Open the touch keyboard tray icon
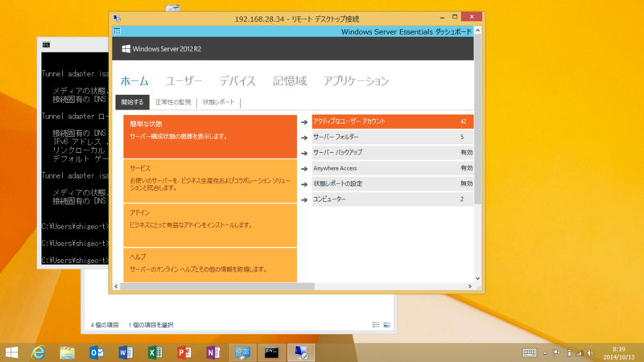The height and width of the screenshot is (362, 644). [530, 353]
